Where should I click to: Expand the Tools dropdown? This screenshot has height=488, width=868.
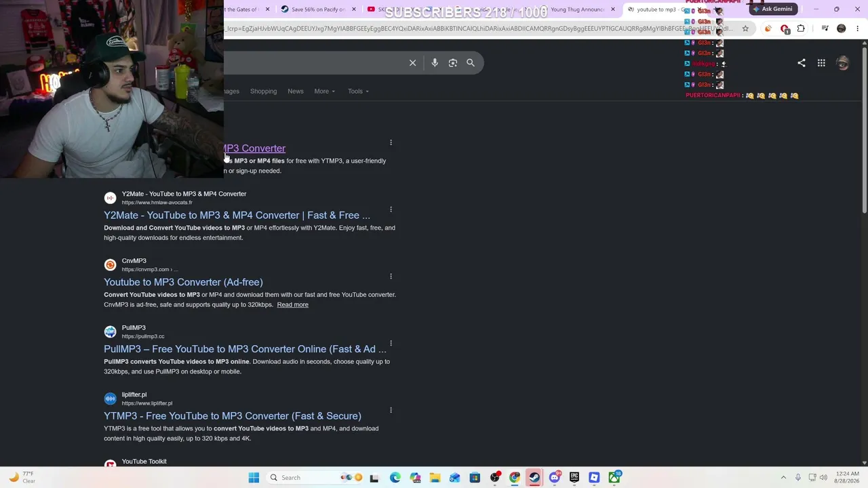point(358,91)
